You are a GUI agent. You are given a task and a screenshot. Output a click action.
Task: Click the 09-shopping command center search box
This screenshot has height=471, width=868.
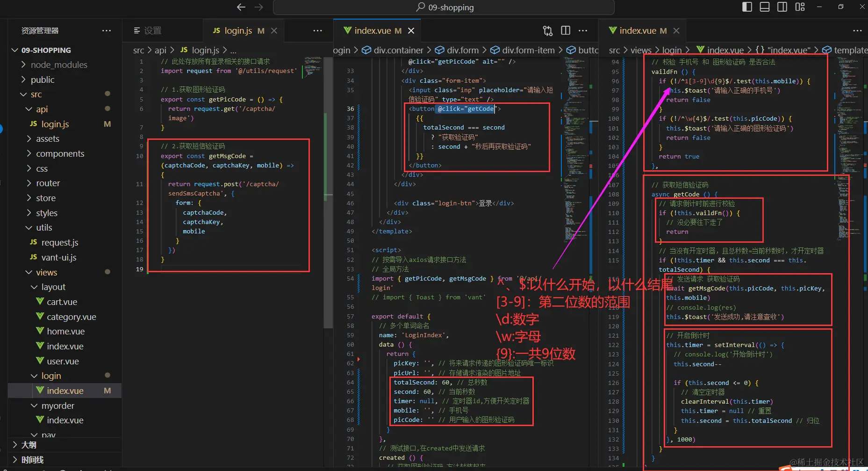tap(444, 7)
